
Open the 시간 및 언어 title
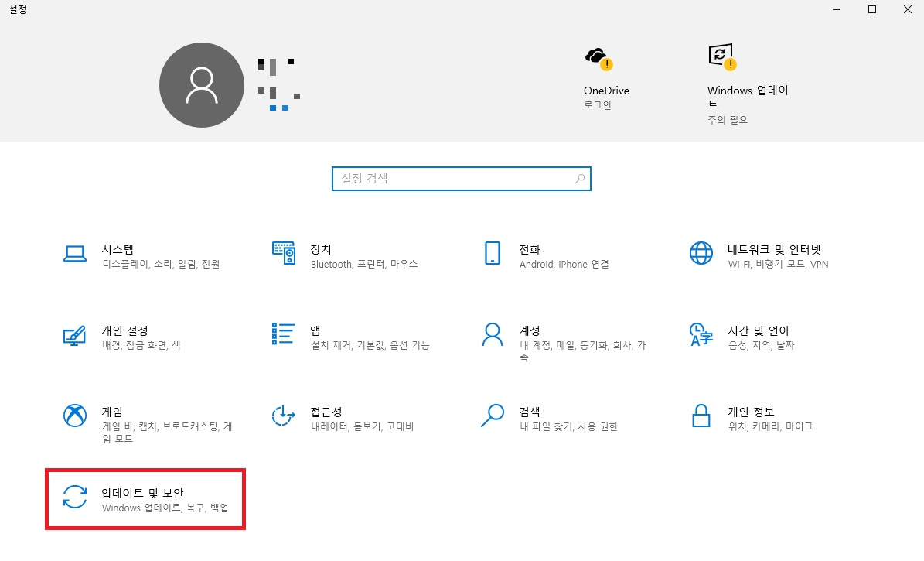pyautogui.click(x=759, y=330)
